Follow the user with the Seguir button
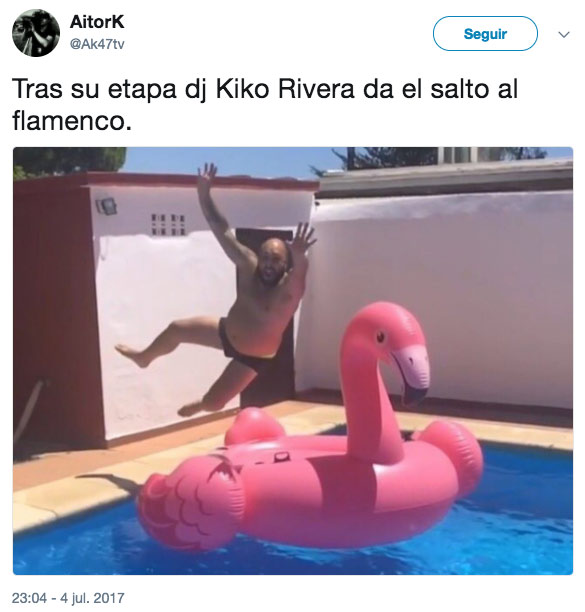This screenshot has width=585, height=612. click(x=485, y=34)
